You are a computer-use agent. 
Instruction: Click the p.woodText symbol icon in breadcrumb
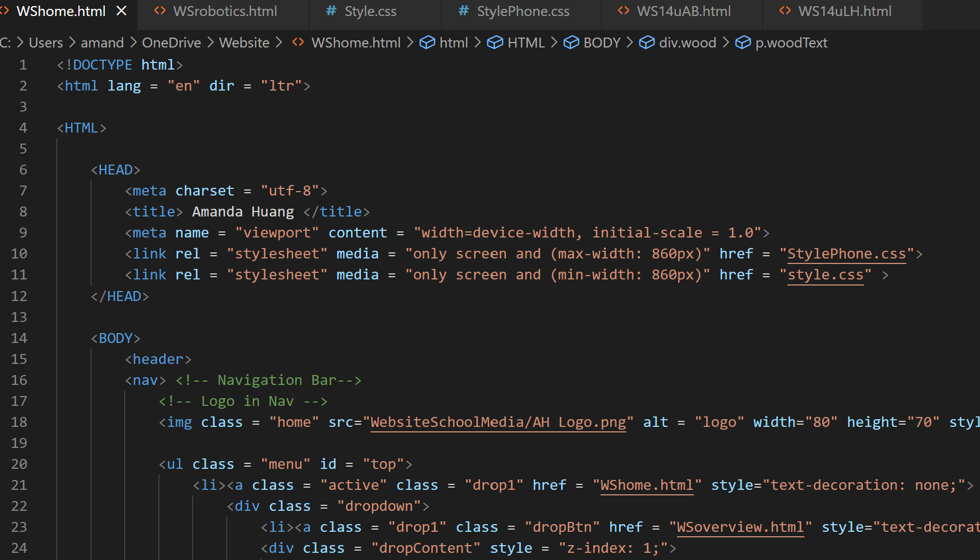pos(743,43)
